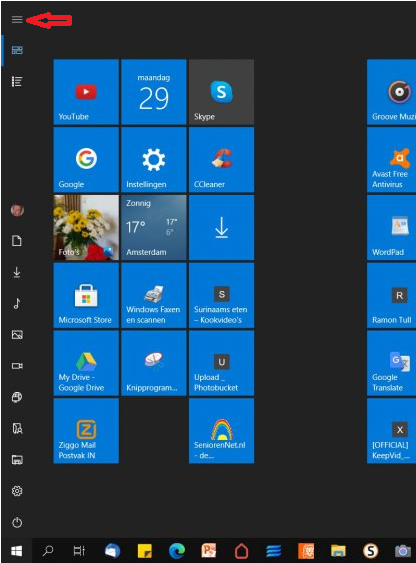Launch Windows Faxen en scannen
This screenshot has height=563, width=416.
coord(154,296)
